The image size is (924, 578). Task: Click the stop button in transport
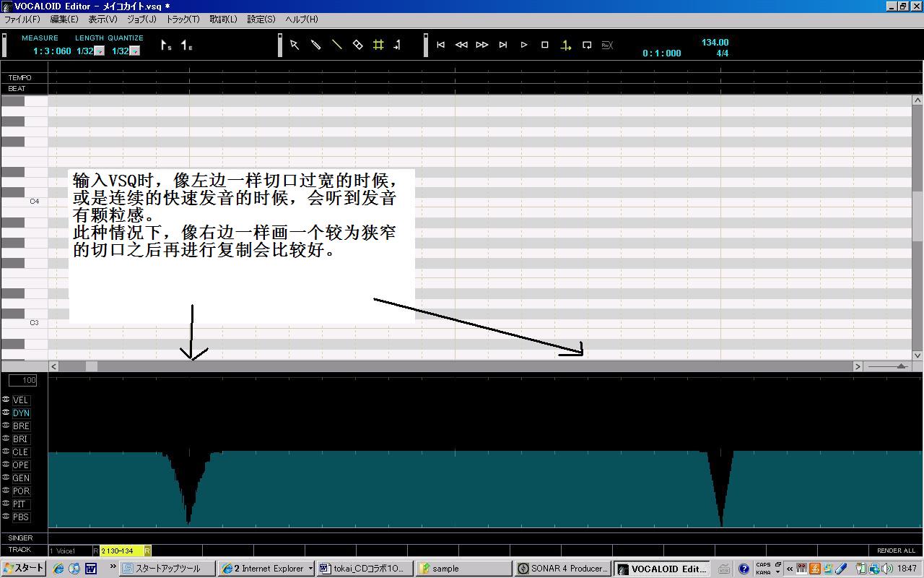tap(545, 45)
